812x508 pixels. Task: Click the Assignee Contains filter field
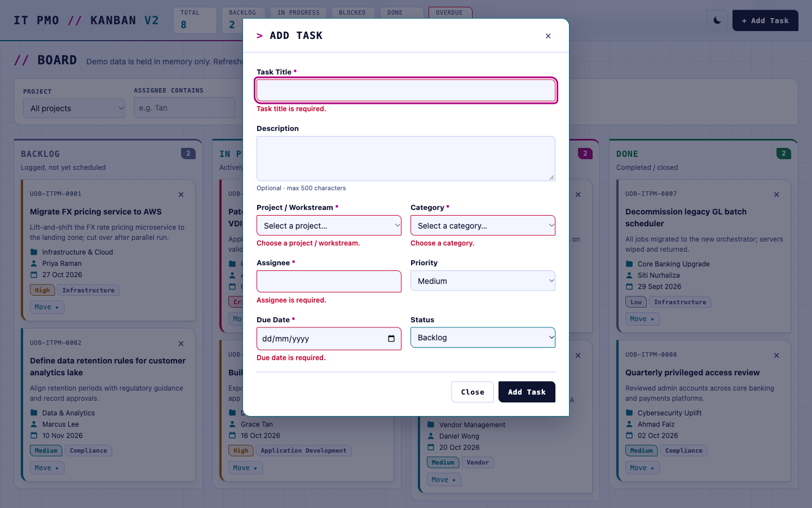point(184,108)
